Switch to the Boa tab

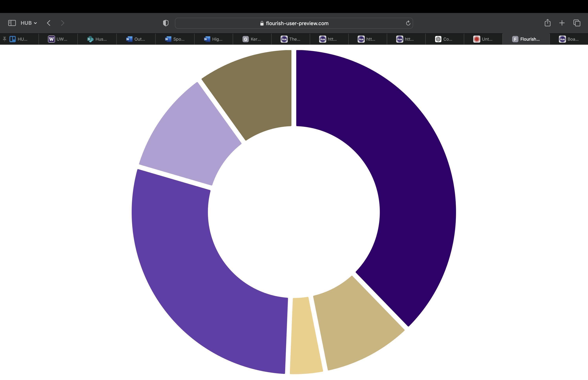pyautogui.click(x=569, y=39)
